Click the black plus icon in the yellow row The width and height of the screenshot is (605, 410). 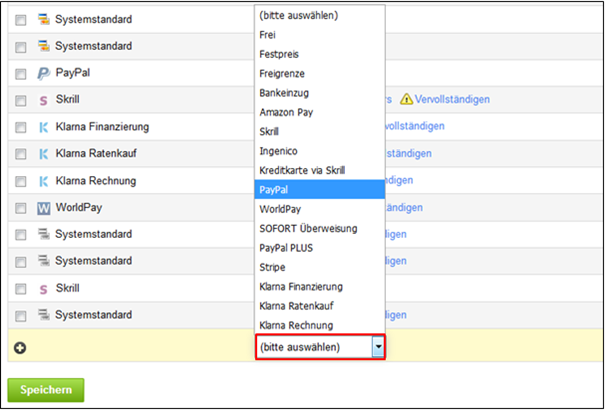pos(20,348)
